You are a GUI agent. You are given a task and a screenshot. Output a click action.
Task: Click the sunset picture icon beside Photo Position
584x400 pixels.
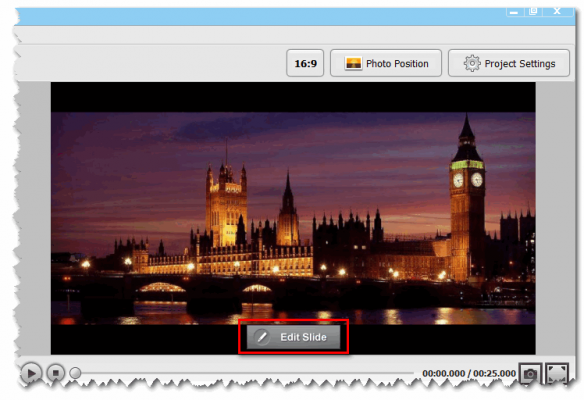pos(353,63)
